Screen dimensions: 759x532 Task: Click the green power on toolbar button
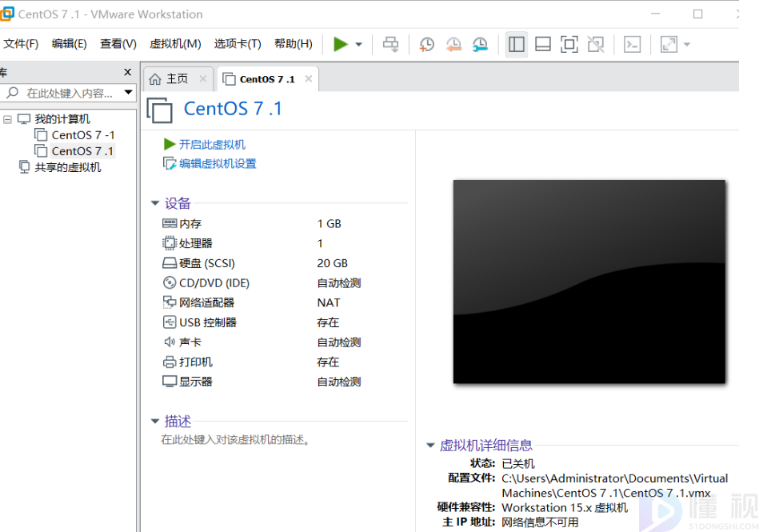pos(341,44)
